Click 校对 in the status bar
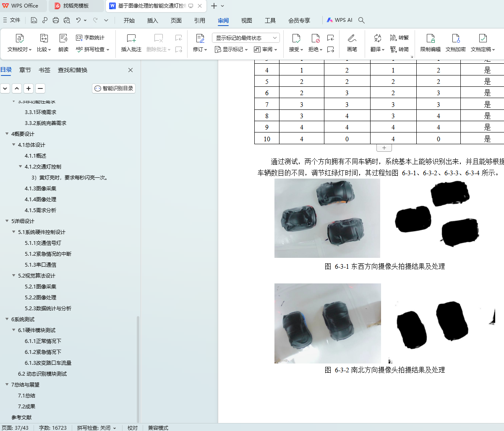Screen dimensions: 504x431 coord(133,428)
